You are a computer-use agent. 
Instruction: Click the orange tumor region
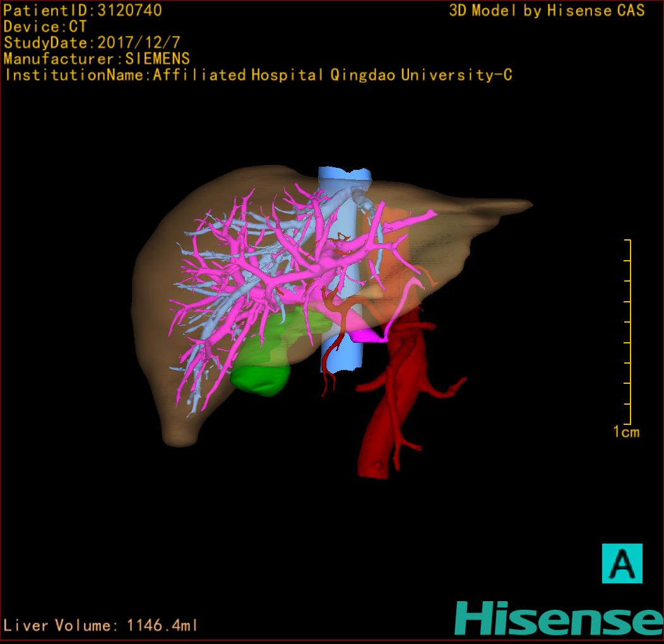(392, 250)
